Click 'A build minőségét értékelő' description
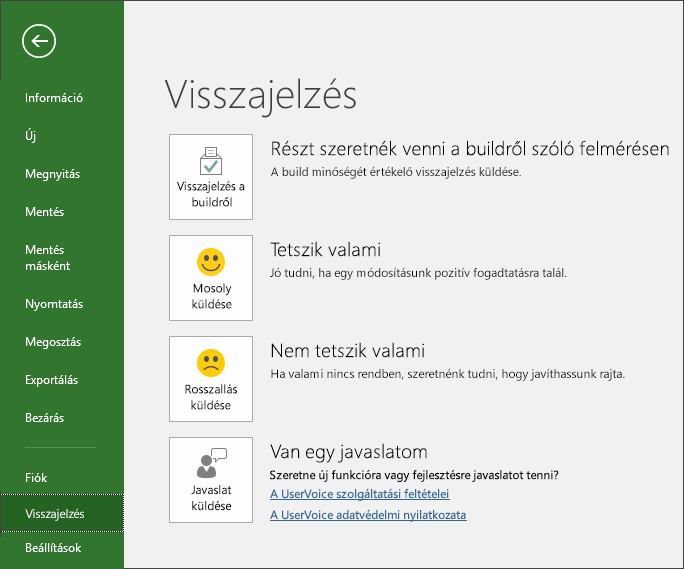684x569 pixels. [x=396, y=172]
